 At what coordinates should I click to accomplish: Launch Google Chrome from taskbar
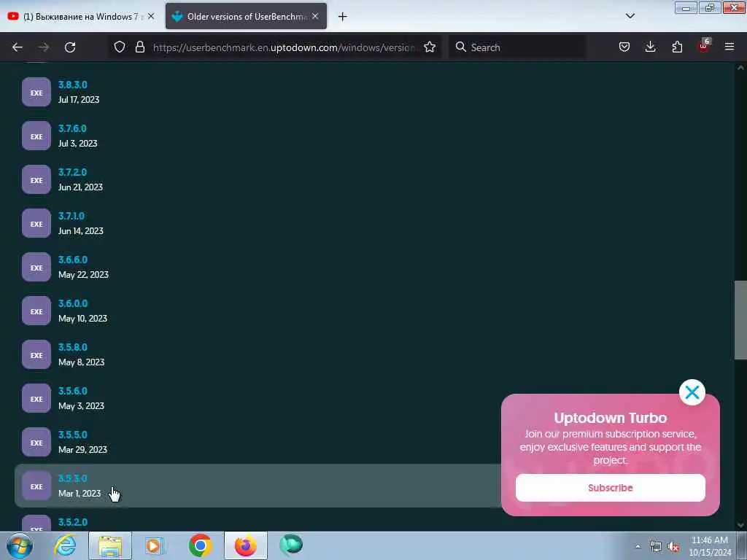pyautogui.click(x=200, y=545)
